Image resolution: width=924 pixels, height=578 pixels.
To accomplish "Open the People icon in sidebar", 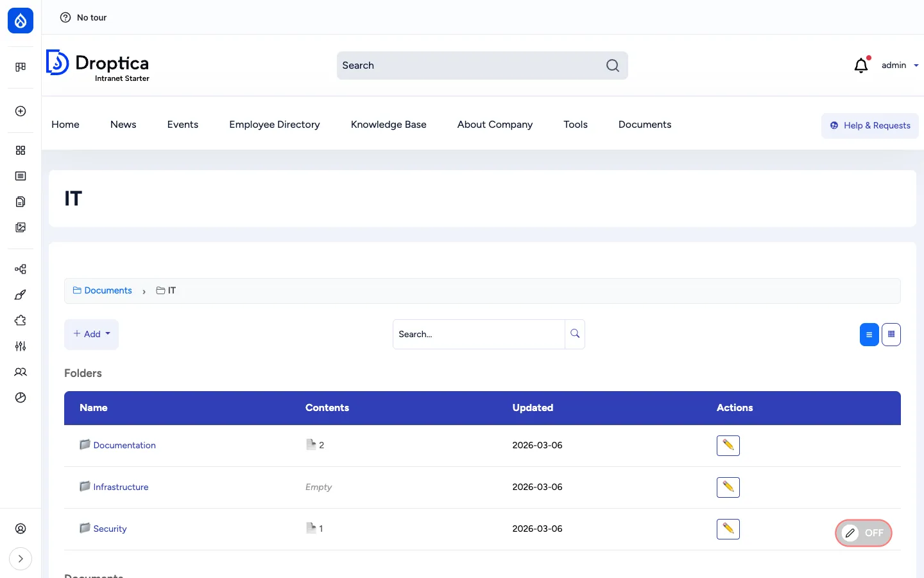I will pos(21,372).
